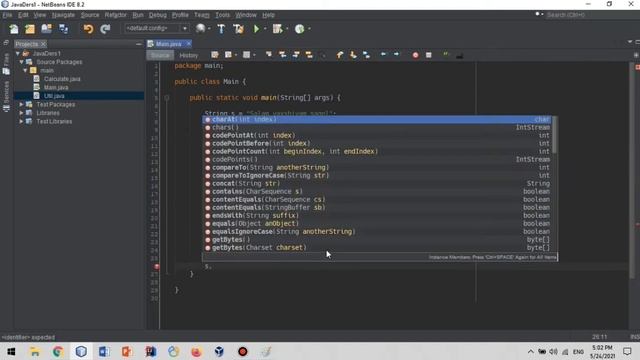Viewport: 640px width, 360px height.
Task: Collapse the main package node
Action: (x=25, y=71)
